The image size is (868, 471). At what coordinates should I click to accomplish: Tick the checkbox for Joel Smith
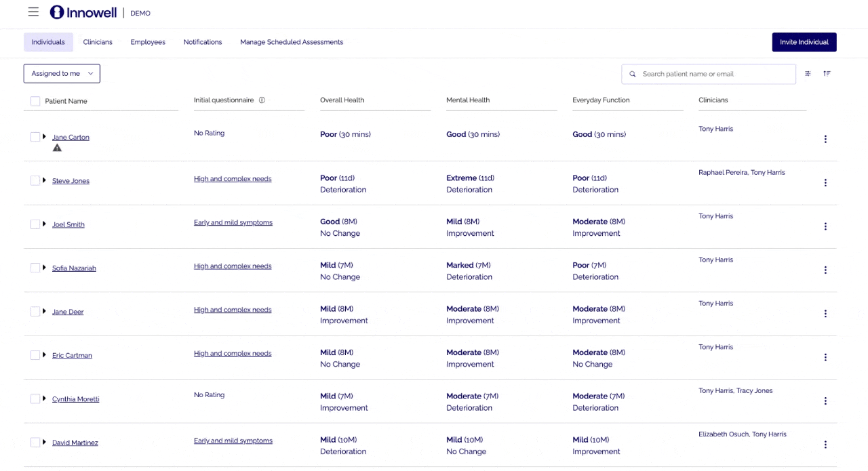pyautogui.click(x=35, y=224)
